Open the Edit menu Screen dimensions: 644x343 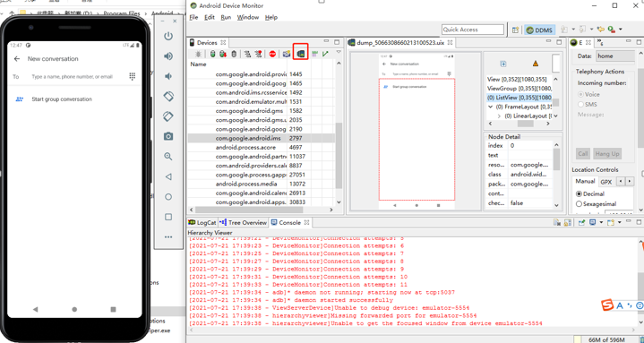click(210, 17)
